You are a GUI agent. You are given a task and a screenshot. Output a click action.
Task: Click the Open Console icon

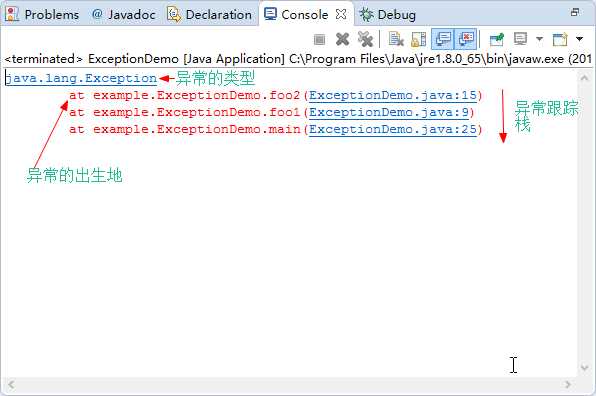560,39
